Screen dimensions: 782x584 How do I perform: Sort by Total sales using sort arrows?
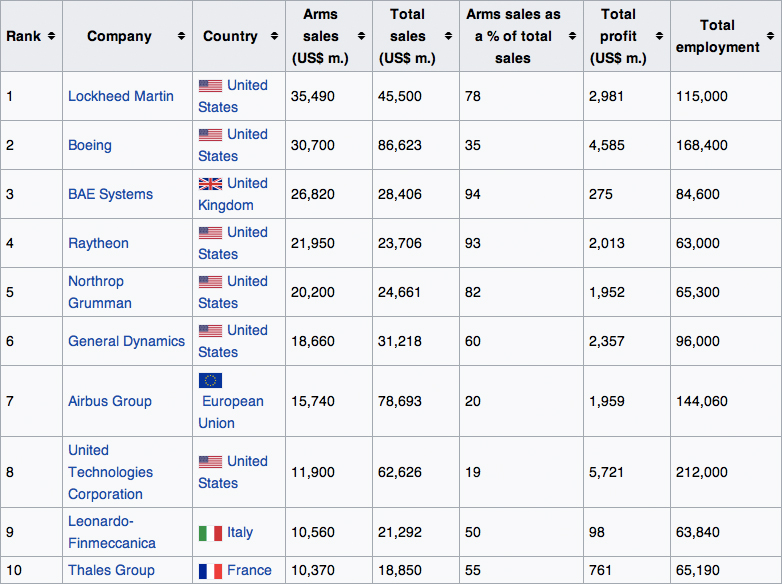tap(448, 36)
